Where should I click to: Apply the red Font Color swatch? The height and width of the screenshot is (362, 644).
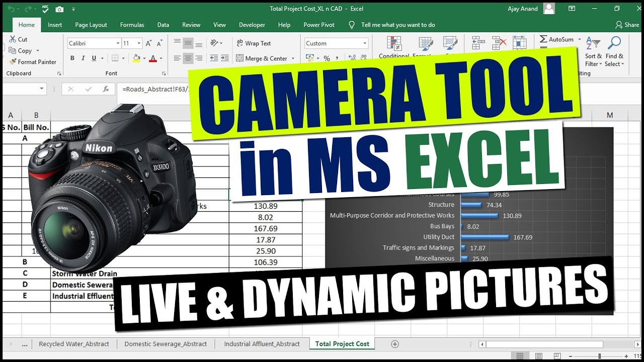(153, 58)
